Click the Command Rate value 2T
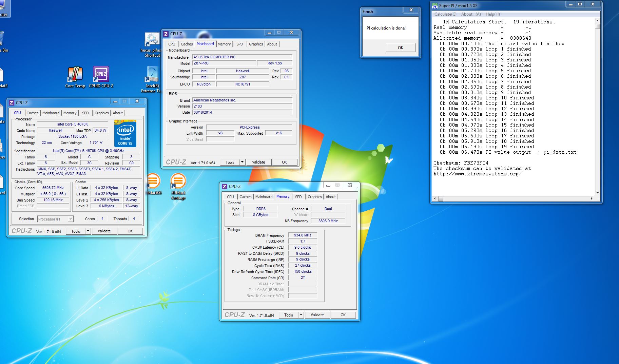 pos(303,277)
